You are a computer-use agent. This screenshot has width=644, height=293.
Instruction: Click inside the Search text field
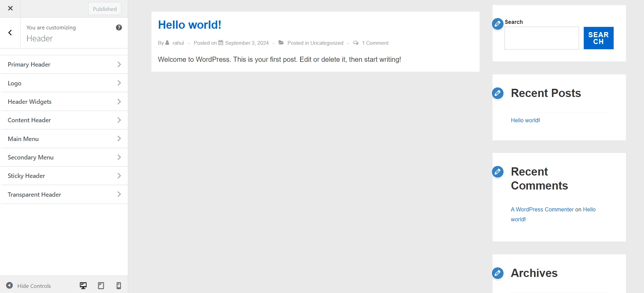[541, 38]
